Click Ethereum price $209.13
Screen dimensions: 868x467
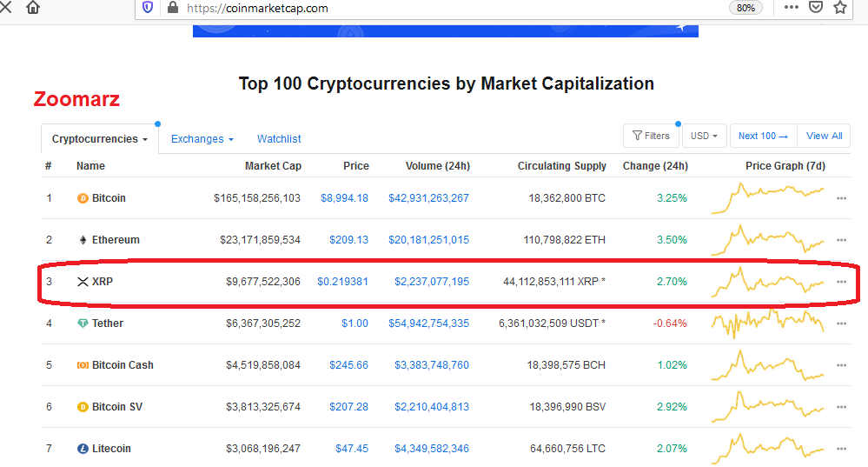(348, 240)
